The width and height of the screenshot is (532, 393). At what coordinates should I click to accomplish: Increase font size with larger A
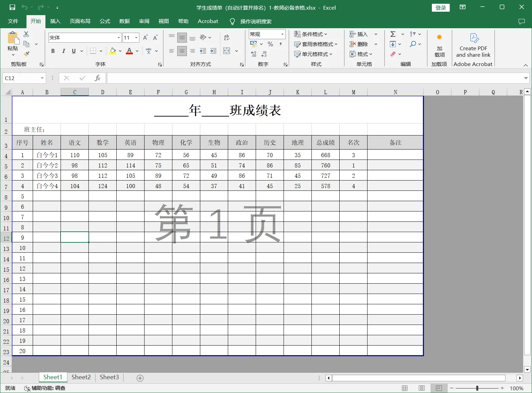coord(146,37)
